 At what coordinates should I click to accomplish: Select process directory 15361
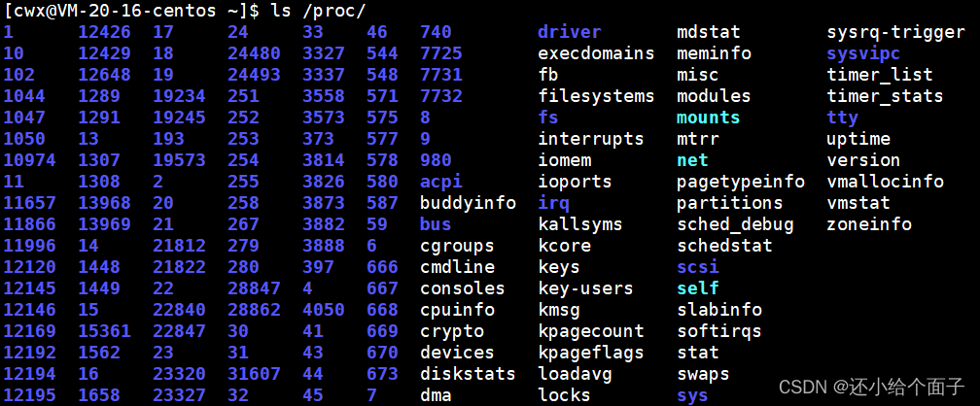(x=104, y=331)
